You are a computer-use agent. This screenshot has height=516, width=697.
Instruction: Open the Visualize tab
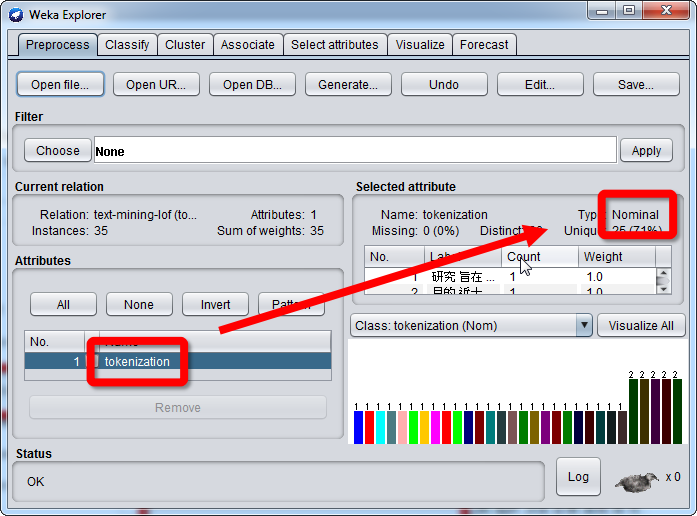coord(420,45)
